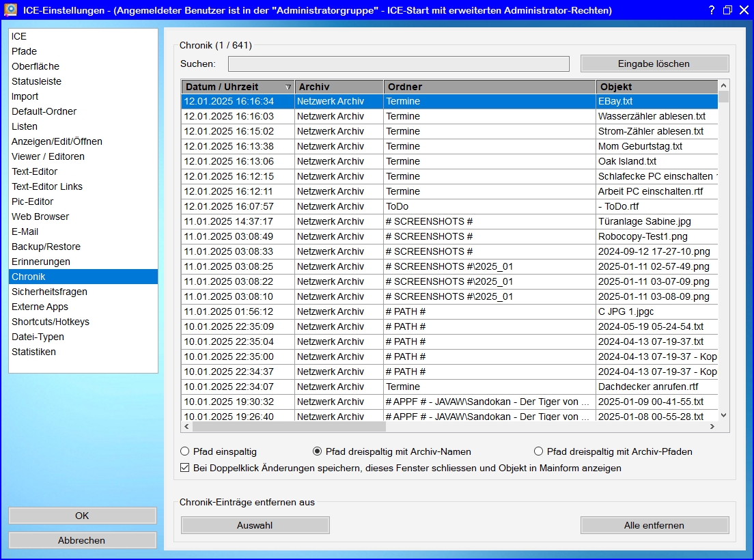Open the Oberfläche settings category
The height and width of the screenshot is (560, 754).
tap(83, 66)
